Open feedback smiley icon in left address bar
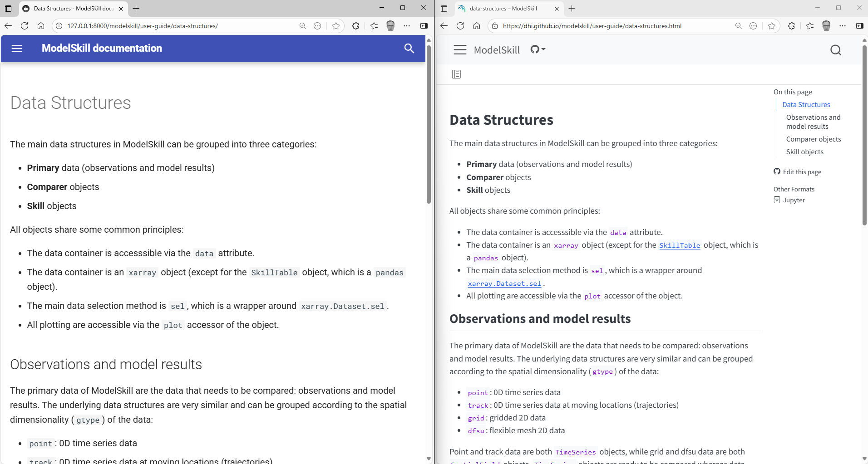868x464 pixels. tap(317, 26)
